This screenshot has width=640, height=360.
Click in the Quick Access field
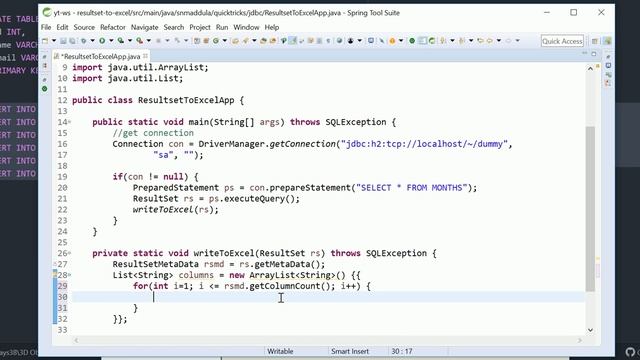(562, 41)
